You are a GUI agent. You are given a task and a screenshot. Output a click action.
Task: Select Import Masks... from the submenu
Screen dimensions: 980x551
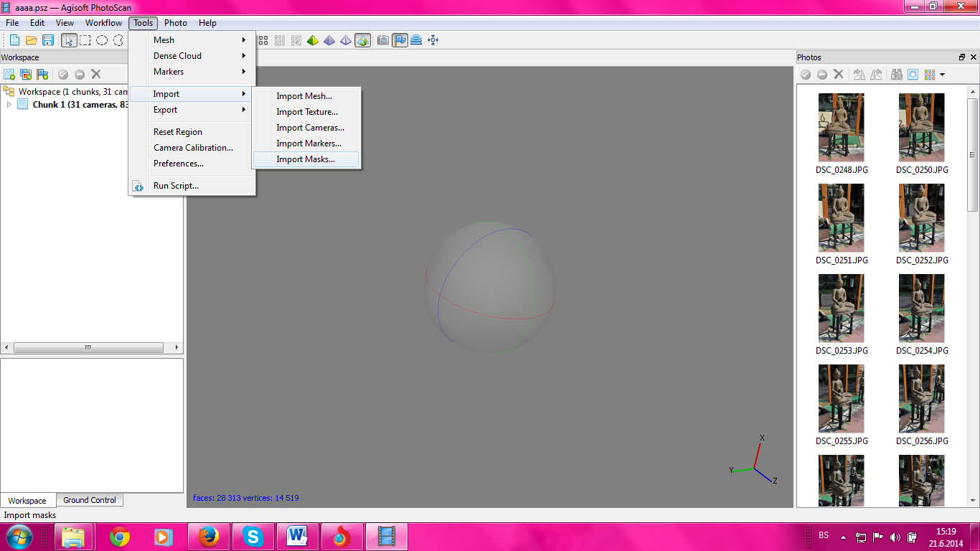click(x=306, y=159)
